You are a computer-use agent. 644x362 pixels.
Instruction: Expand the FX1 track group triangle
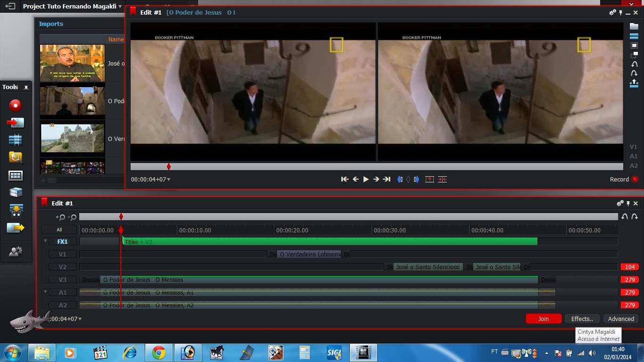click(46, 241)
